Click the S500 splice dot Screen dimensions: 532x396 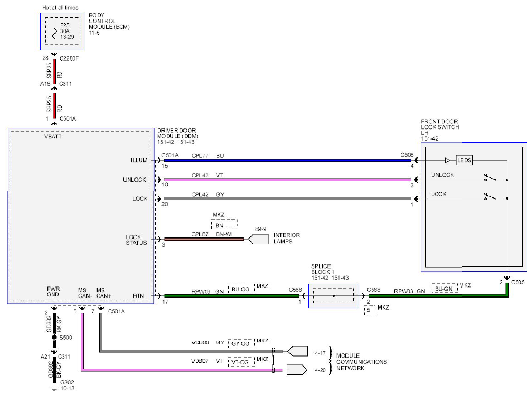(x=54, y=338)
